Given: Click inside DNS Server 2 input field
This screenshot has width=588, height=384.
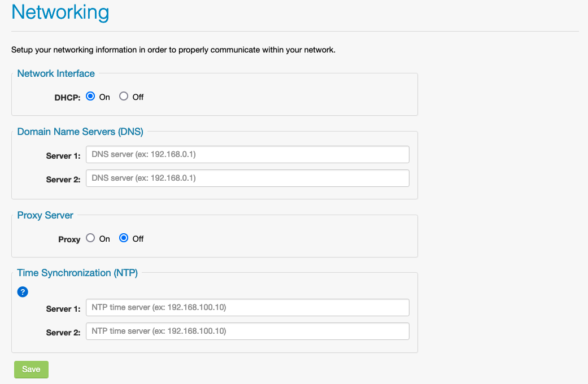Looking at the screenshot, I should pyautogui.click(x=247, y=177).
